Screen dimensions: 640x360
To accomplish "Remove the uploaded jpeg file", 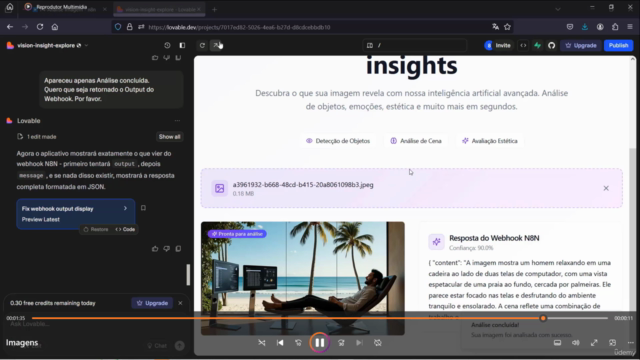I will (x=606, y=188).
